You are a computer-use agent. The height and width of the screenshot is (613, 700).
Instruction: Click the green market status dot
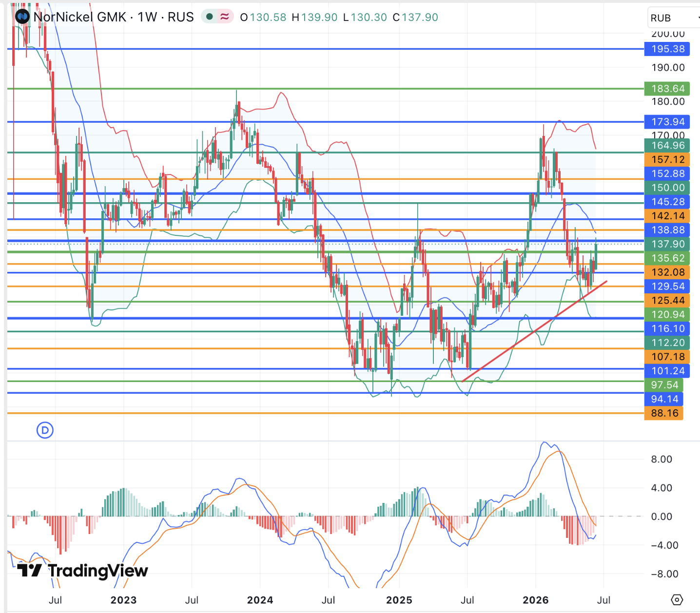coord(210,17)
